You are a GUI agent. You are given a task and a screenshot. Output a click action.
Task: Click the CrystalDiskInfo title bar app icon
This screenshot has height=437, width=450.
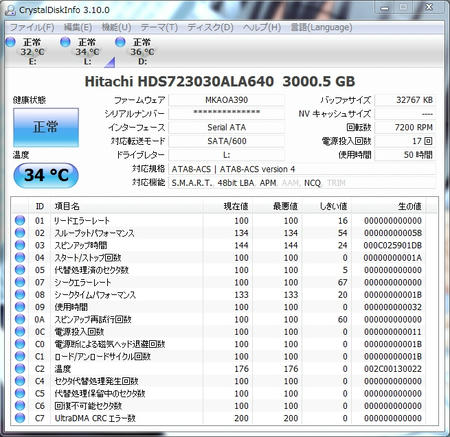[10, 10]
